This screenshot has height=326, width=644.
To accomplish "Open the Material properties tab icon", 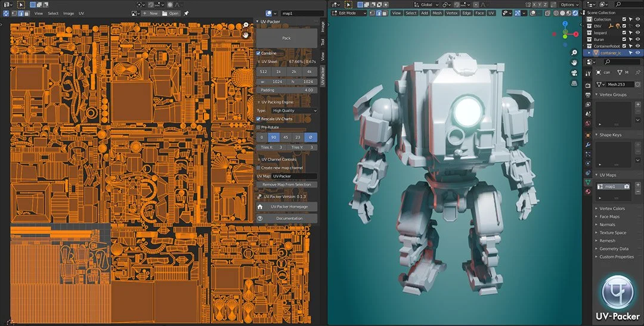I will 589,191.
